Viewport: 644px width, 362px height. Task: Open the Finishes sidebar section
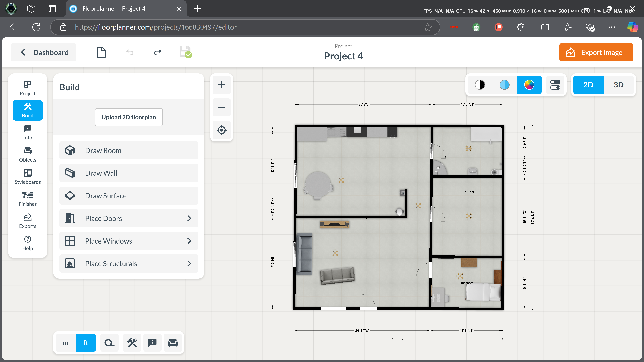pos(28,199)
